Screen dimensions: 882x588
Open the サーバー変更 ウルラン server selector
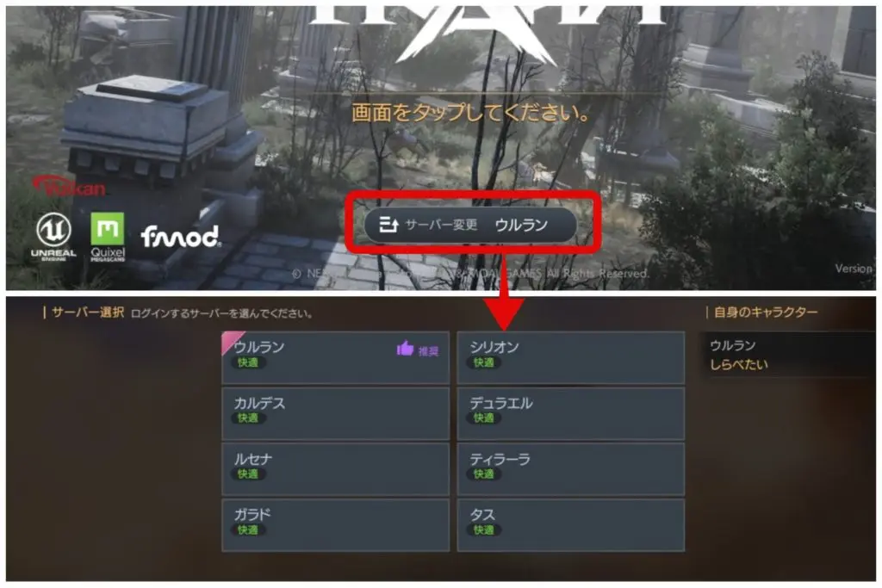471,225
